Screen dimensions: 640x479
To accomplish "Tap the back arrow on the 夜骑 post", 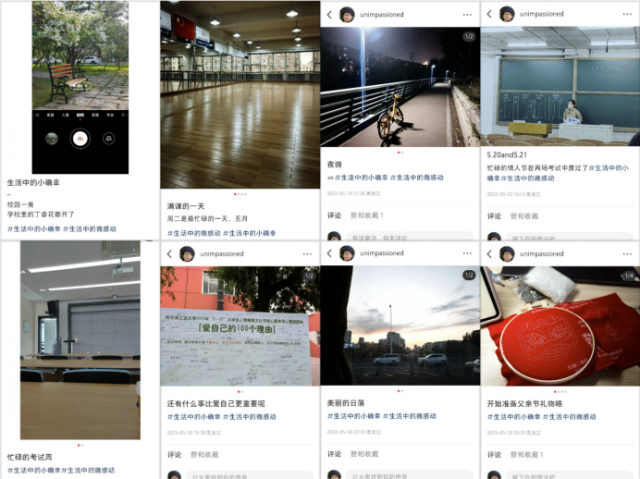I will point(330,15).
